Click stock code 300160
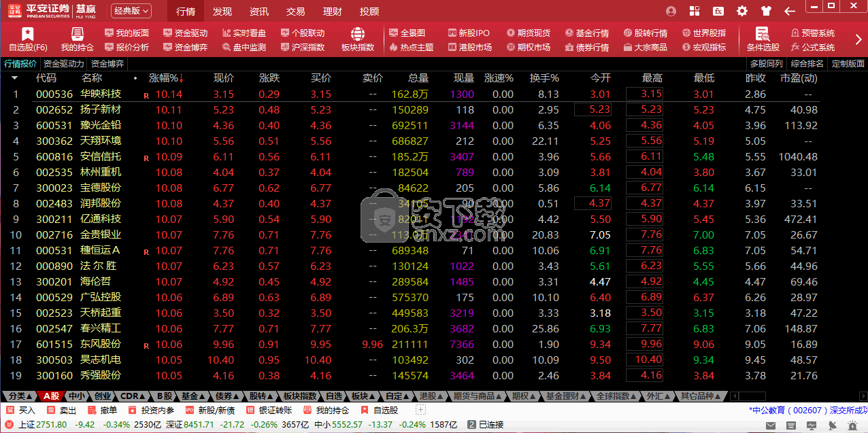868x433 pixels. point(54,376)
